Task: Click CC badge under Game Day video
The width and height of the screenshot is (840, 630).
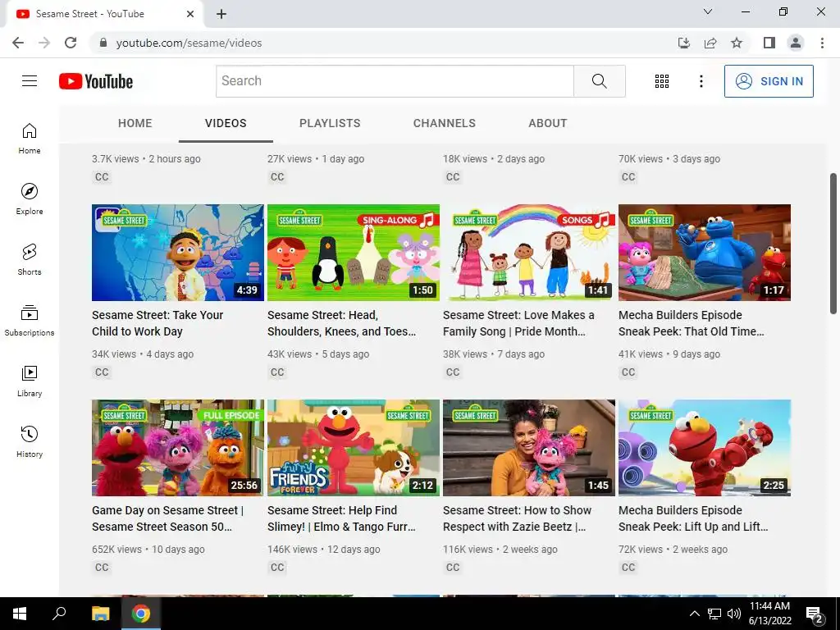Action: coord(102,568)
